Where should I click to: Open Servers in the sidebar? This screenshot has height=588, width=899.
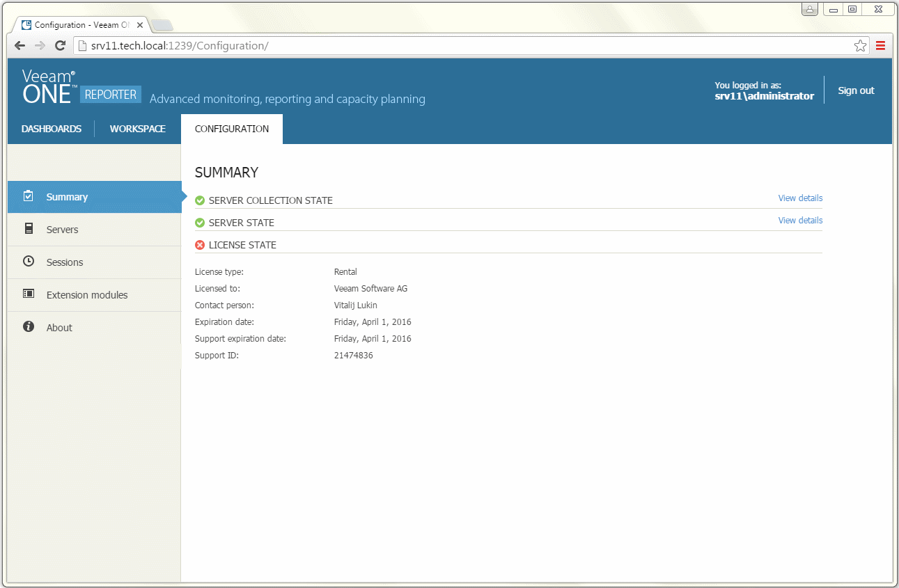click(94, 230)
